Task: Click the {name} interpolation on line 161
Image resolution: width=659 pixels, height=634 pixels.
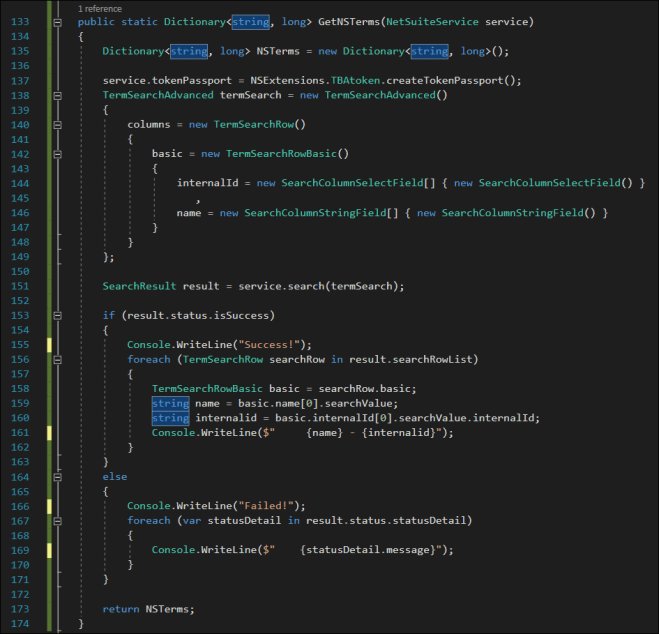Action: click(324, 433)
